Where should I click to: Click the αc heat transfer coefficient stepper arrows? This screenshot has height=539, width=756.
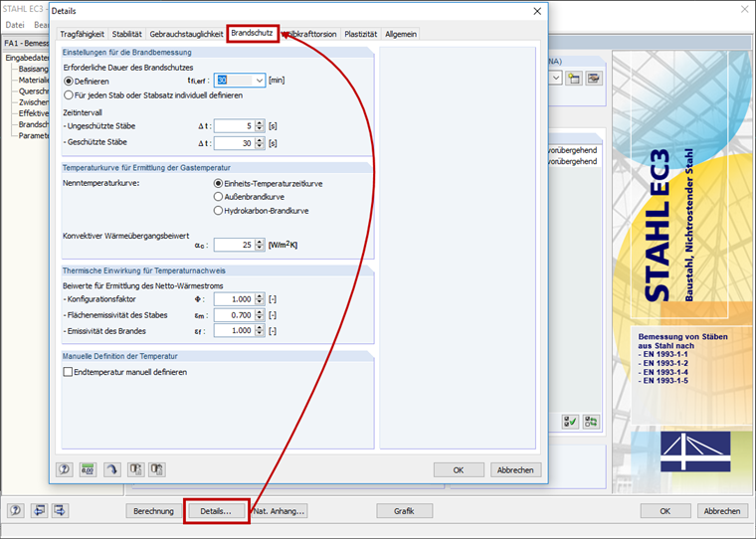pyautogui.click(x=260, y=245)
